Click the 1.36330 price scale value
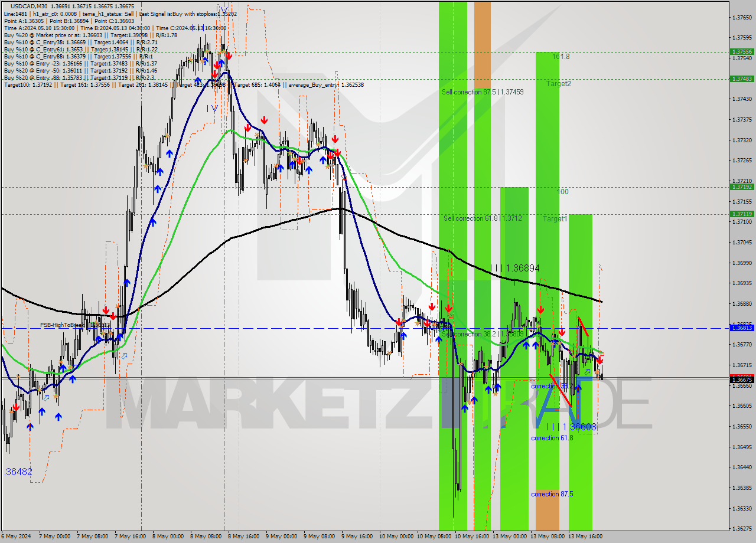The image size is (756, 543). click(742, 509)
